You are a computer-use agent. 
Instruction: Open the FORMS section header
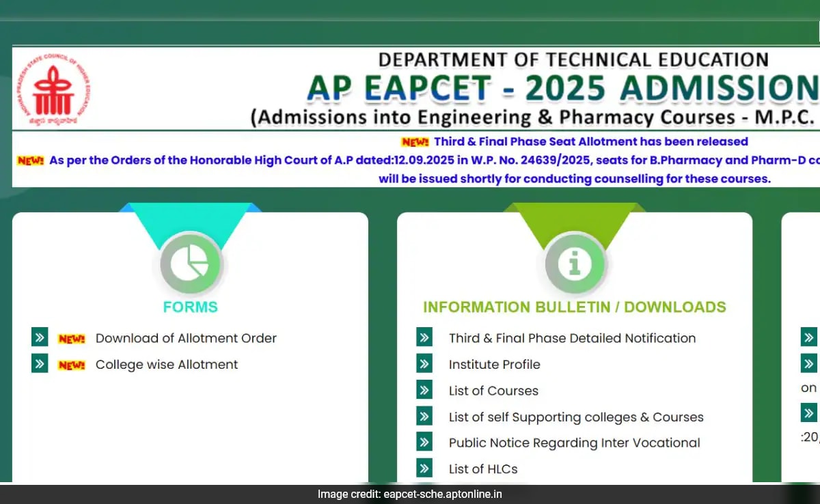click(x=190, y=307)
